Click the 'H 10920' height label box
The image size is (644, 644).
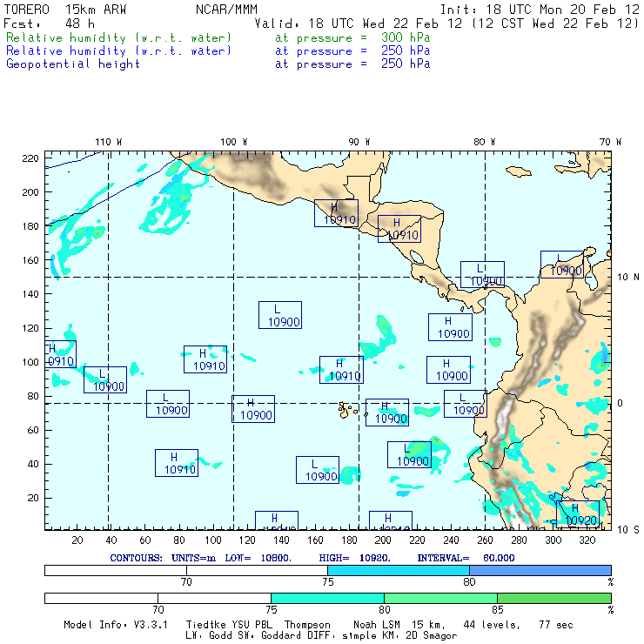click(x=578, y=514)
